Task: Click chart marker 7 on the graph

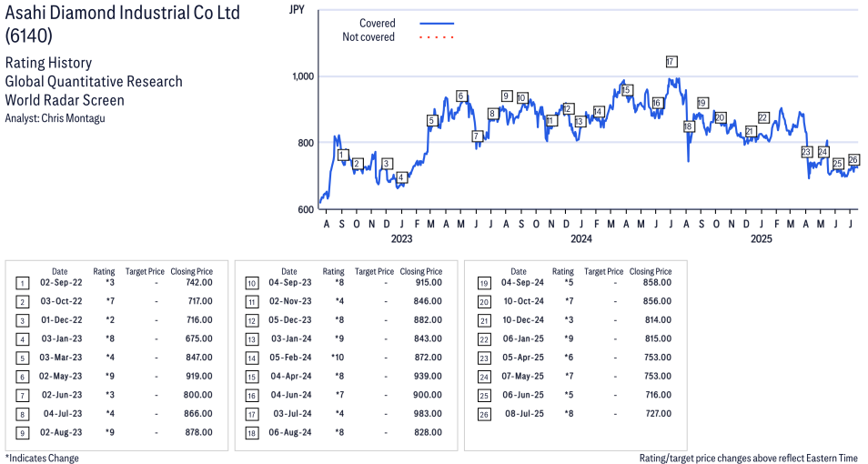Action: pyautogui.click(x=477, y=136)
